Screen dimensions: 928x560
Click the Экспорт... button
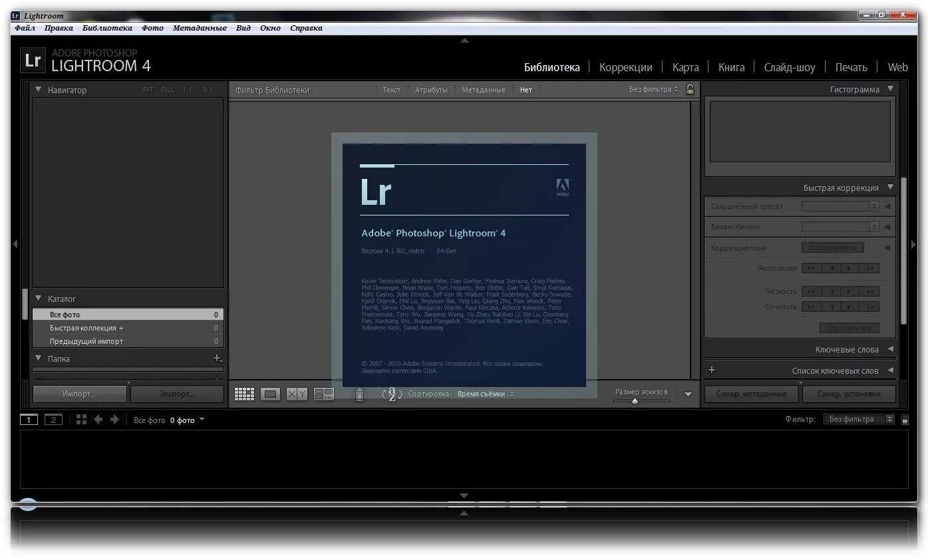[x=177, y=394]
